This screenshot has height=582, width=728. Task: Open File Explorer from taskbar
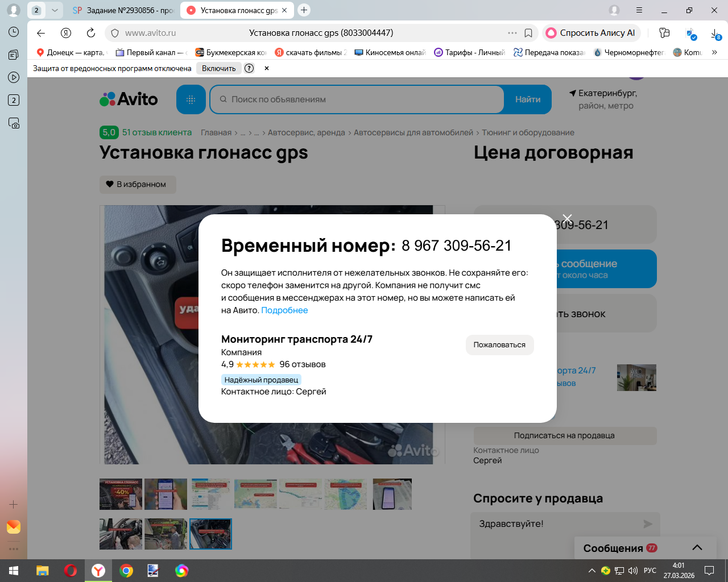(43, 571)
